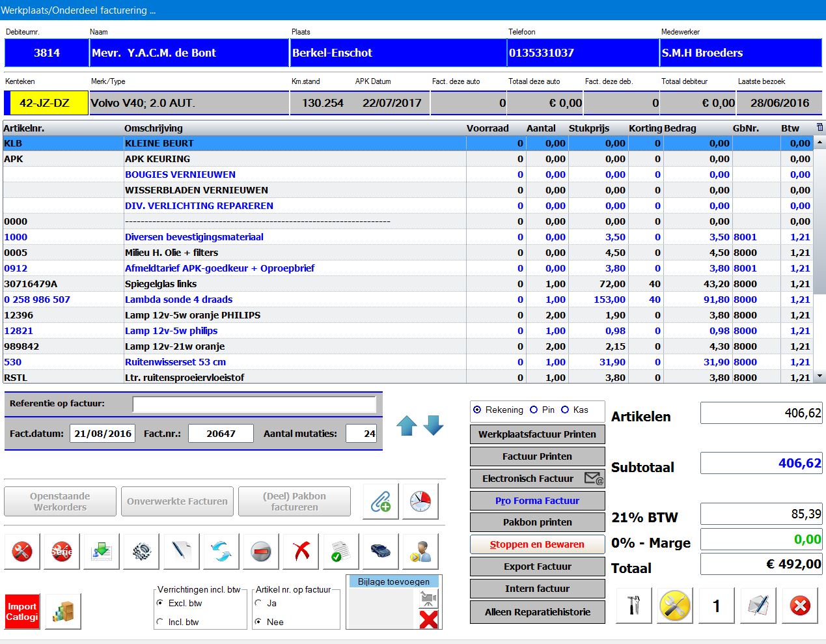The width and height of the screenshot is (826, 644).
Task: Click the blue up arrow
Action: pyautogui.click(x=407, y=426)
